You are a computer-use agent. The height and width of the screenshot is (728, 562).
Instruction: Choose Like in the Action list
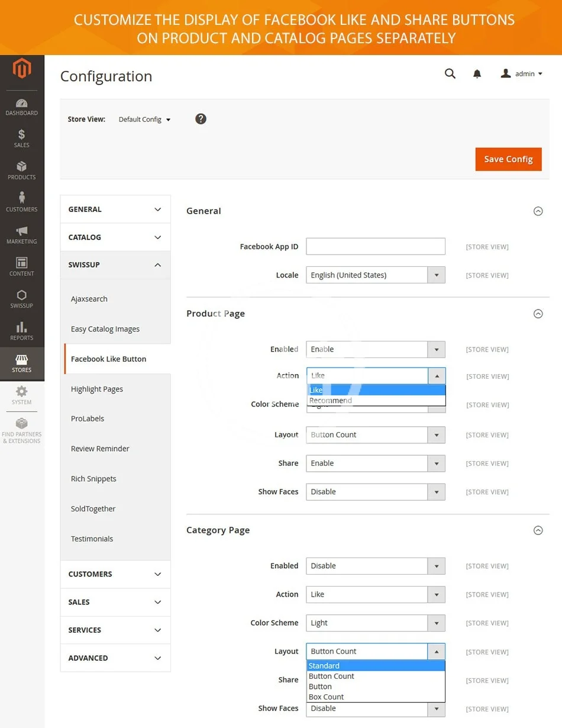pyautogui.click(x=376, y=390)
